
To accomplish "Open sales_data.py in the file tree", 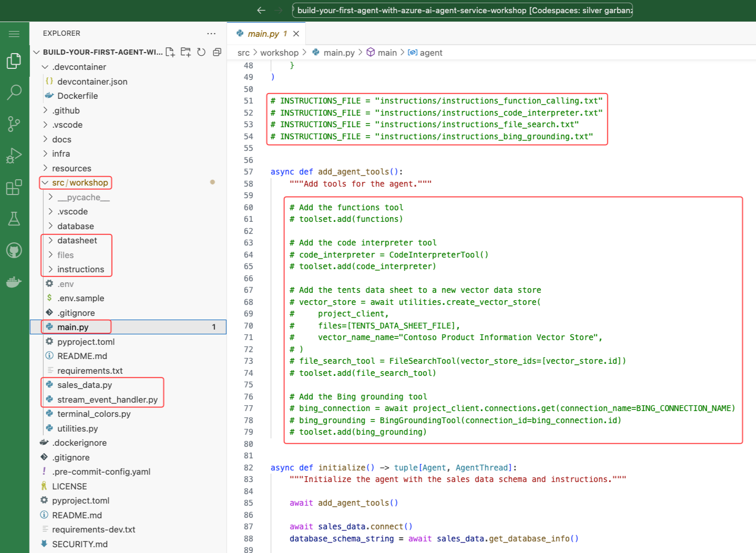I will 85,385.
